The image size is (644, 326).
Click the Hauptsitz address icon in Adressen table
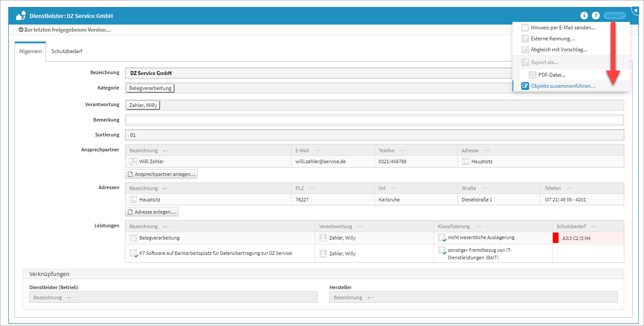click(133, 200)
